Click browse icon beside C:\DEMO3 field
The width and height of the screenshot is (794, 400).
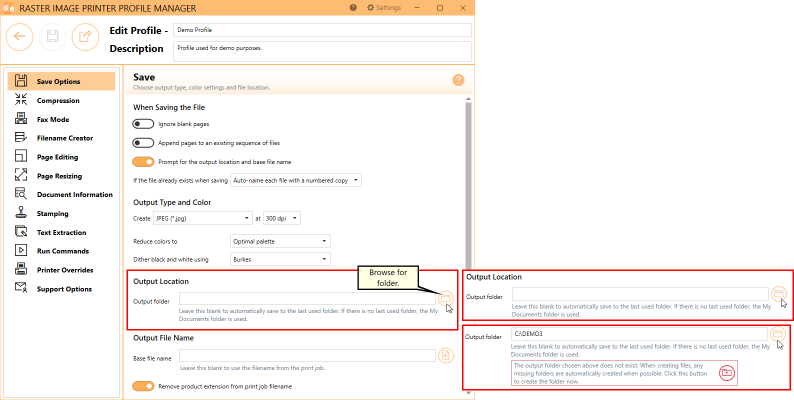tap(778, 334)
